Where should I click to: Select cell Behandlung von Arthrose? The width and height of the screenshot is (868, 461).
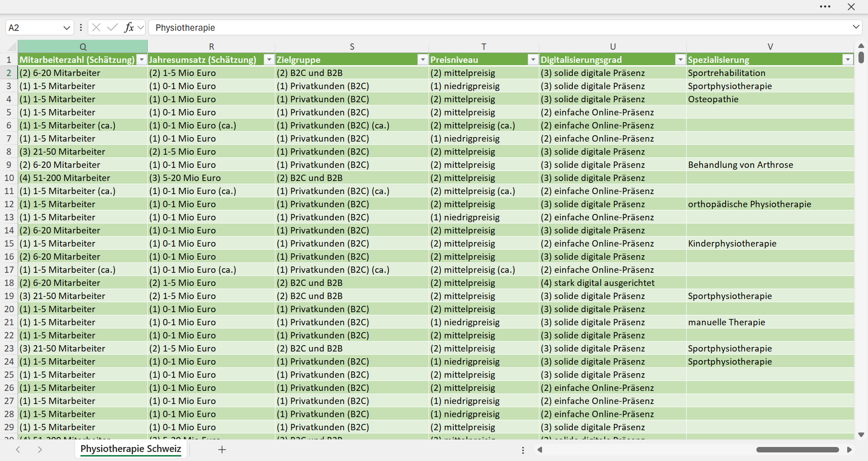770,165
